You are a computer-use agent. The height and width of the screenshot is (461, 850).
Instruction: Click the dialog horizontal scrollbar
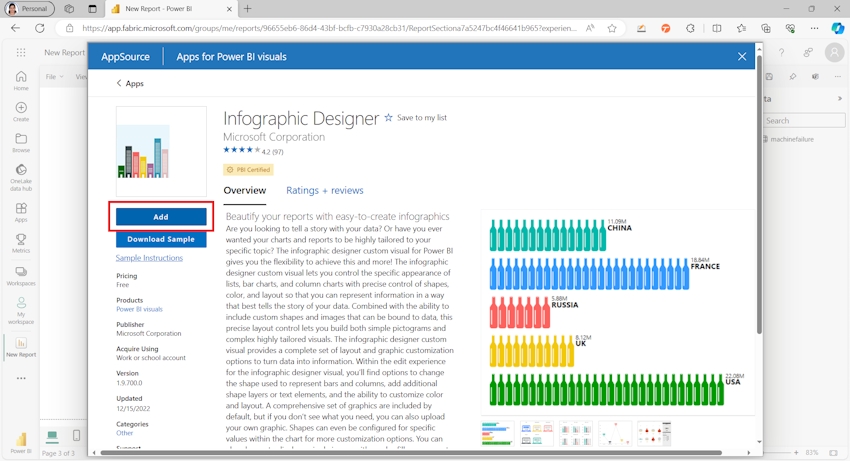tap(410, 452)
